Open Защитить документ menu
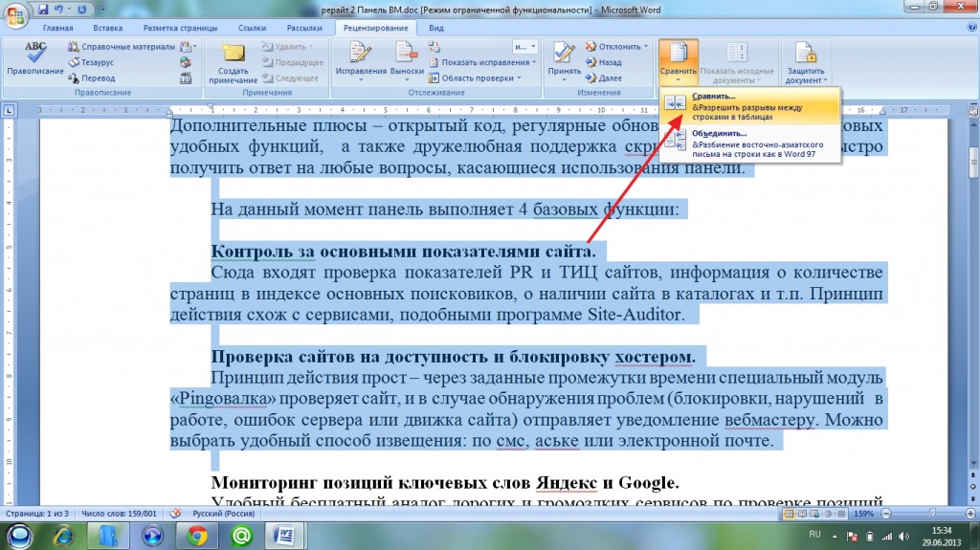This screenshot has width=980, height=550. point(806,62)
